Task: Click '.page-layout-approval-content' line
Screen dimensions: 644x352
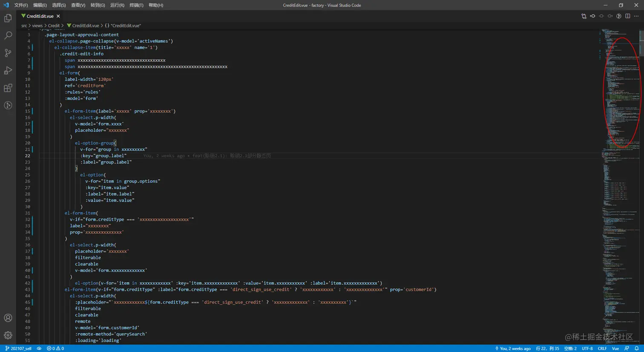Action: click(x=81, y=35)
